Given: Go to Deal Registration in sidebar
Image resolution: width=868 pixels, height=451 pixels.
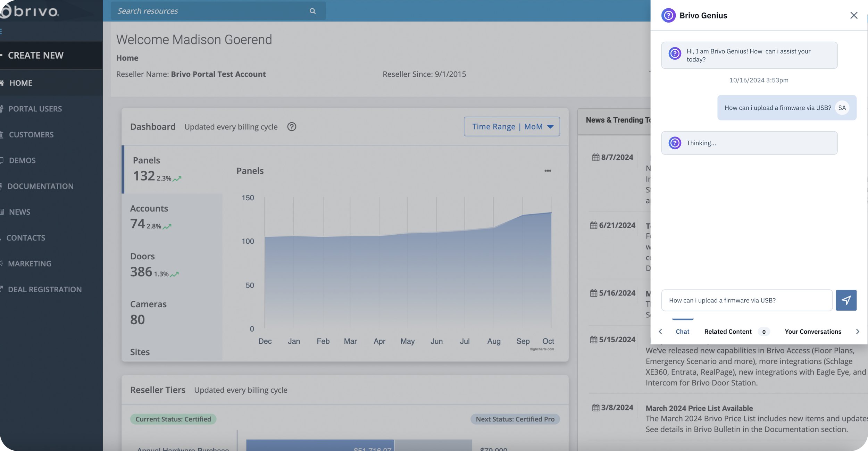Looking at the screenshot, I should (45, 290).
